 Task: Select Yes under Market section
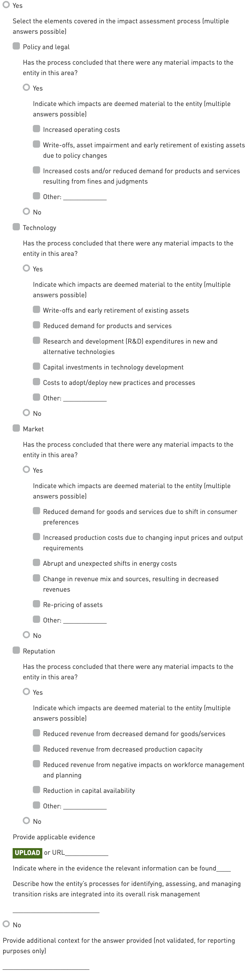[x=26, y=470]
